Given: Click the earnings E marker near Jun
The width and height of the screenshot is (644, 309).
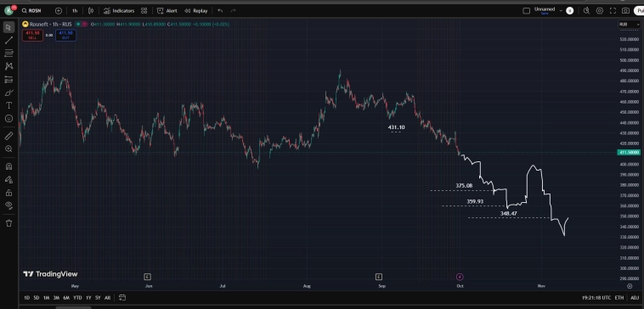Looking at the screenshot, I should point(148,277).
